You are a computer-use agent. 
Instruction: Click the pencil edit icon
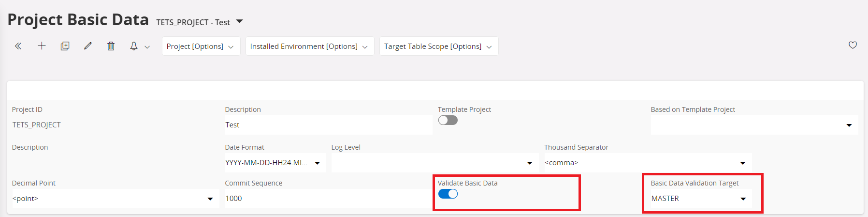(x=87, y=46)
